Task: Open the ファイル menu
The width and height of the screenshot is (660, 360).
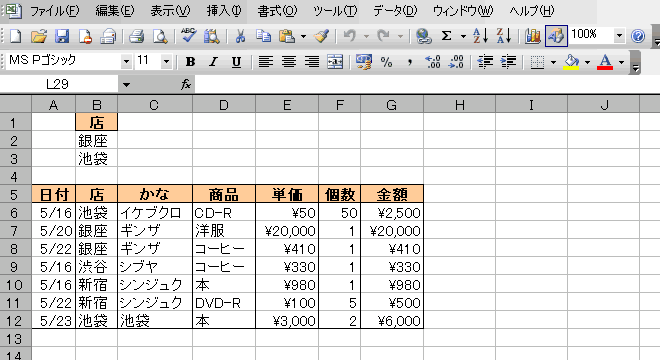Action: [54, 11]
